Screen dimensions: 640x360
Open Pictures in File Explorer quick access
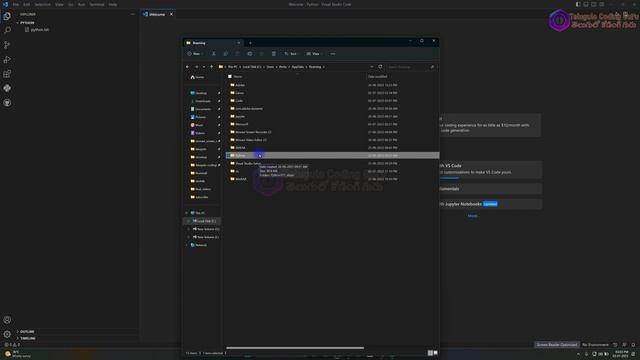198,117
